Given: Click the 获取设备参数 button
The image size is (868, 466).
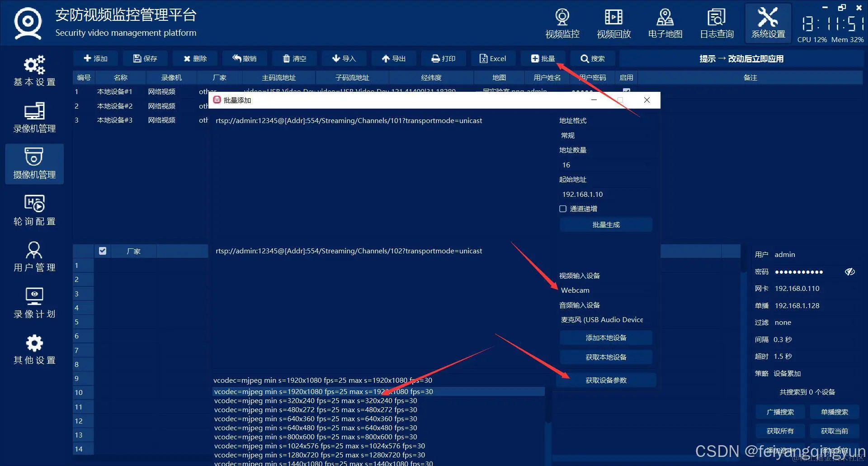Looking at the screenshot, I should click(606, 380).
